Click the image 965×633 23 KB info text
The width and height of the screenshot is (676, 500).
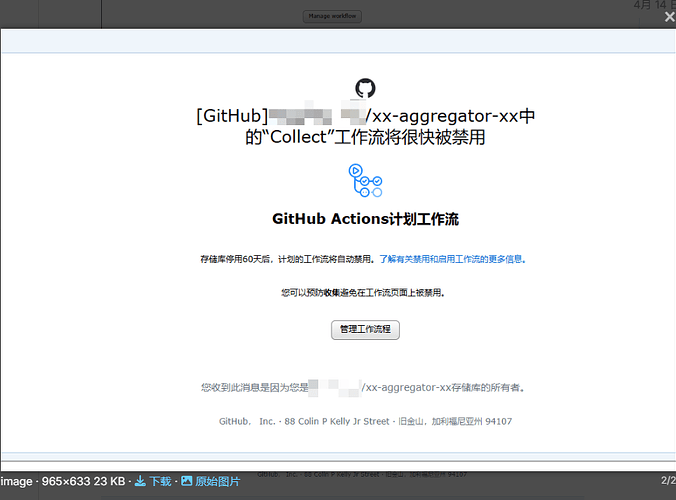63,481
